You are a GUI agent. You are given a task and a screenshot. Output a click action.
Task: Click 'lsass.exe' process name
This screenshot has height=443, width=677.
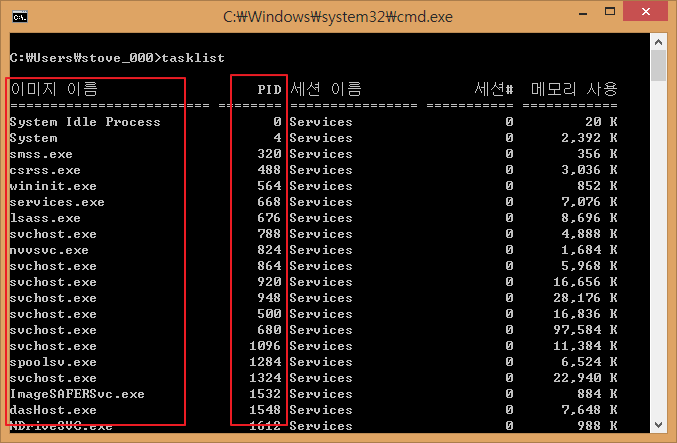tap(45, 218)
